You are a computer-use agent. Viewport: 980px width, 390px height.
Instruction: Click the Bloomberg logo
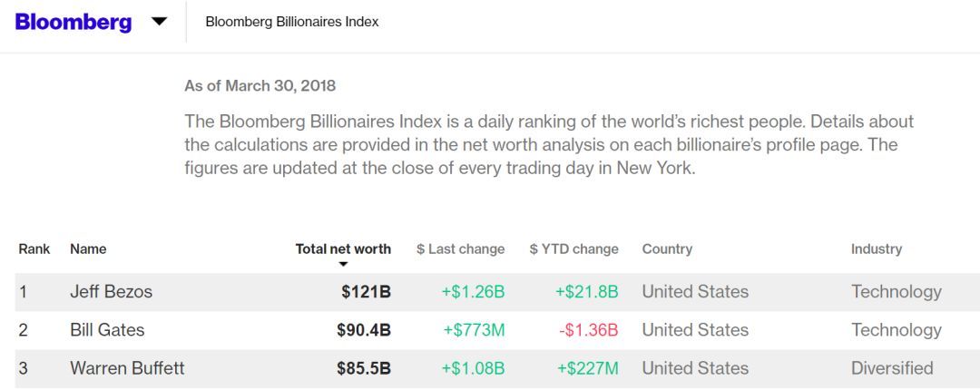coord(73,22)
